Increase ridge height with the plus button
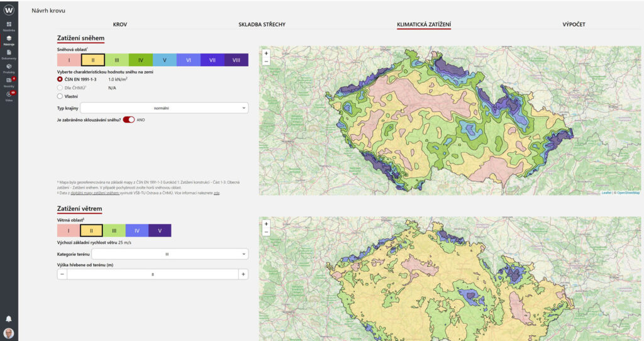This screenshot has height=341, width=644. 243,274
